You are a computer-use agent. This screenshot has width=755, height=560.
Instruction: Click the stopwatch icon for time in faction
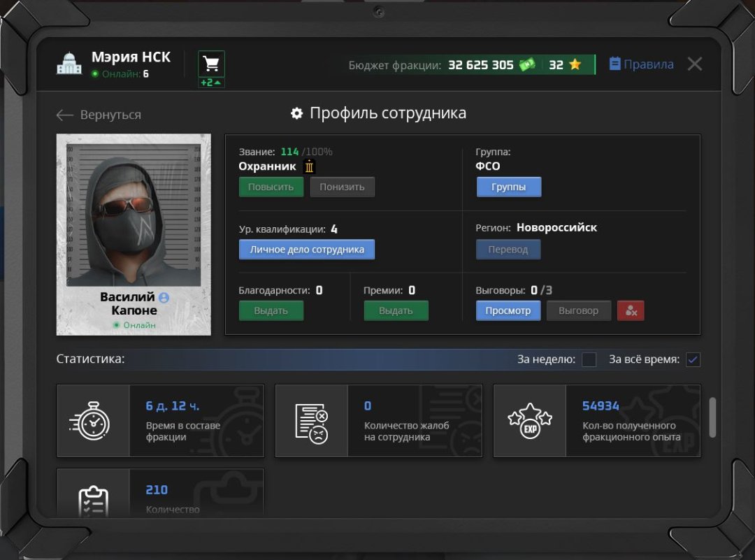(x=90, y=420)
